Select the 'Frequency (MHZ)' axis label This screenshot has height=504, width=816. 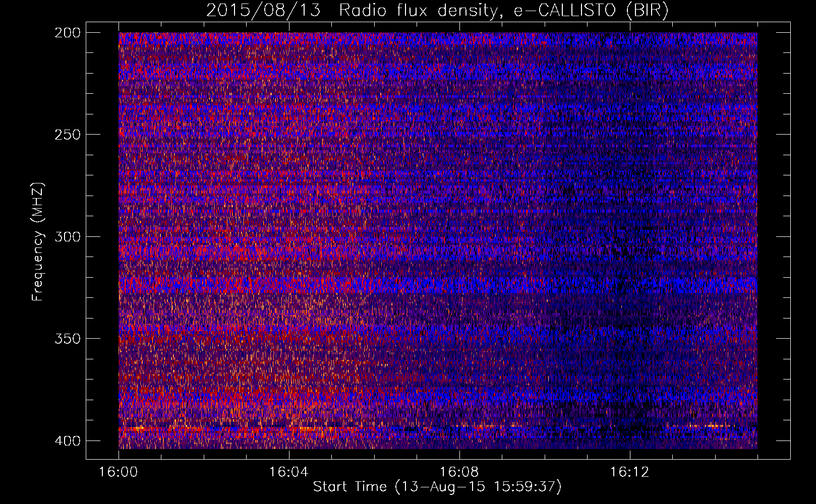coord(38,241)
